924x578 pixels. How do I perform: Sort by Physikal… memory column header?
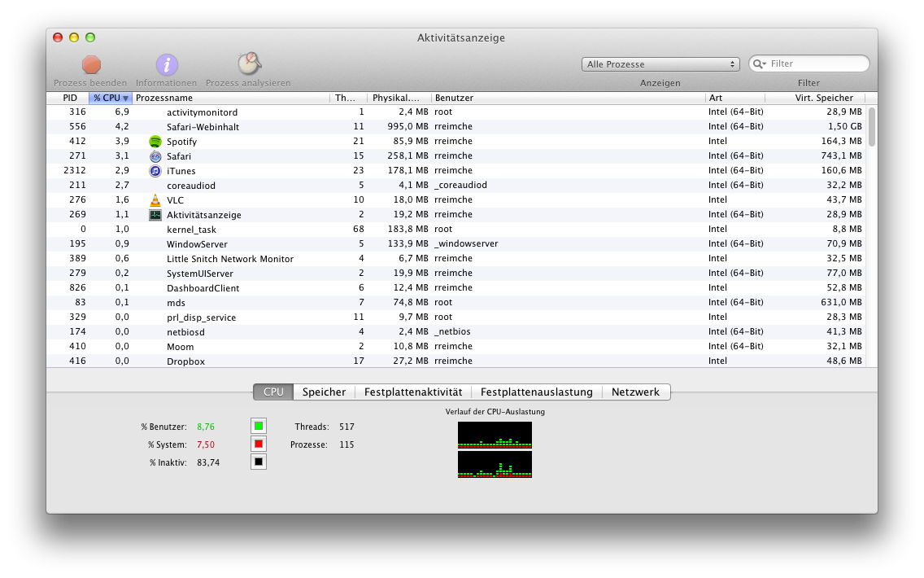pos(399,98)
